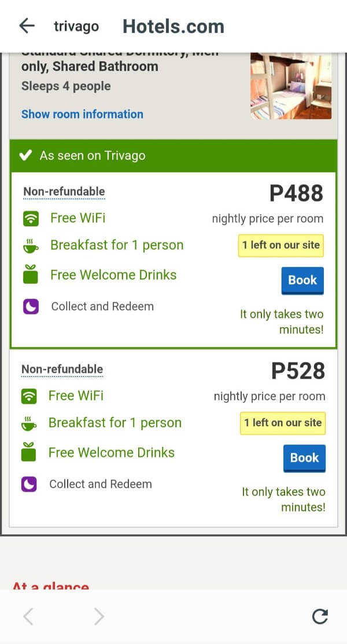Click Free WiFi icon in first offer
Screen dimensions: 347x644
coord(31,219)
